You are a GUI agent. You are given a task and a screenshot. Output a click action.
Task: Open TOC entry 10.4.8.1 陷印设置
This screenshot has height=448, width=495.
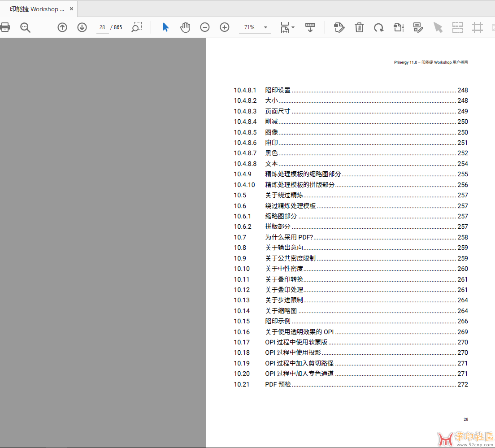coord(351,90)
